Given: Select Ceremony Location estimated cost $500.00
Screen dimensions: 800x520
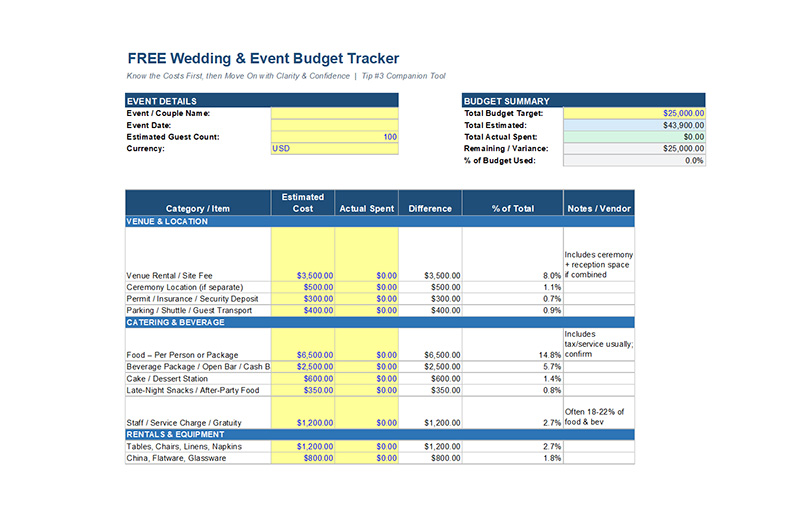Looking at the screenshot, I should (303, 287).
